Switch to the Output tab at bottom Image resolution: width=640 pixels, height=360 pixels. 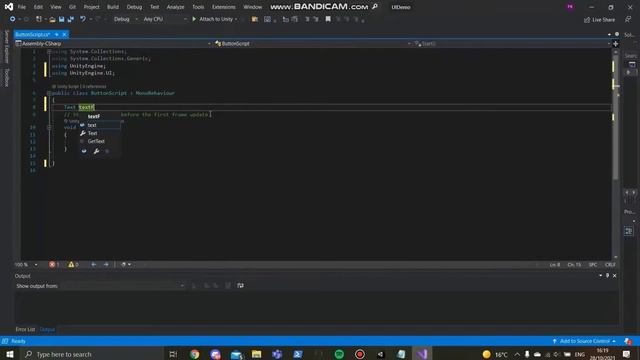point(47,329)
